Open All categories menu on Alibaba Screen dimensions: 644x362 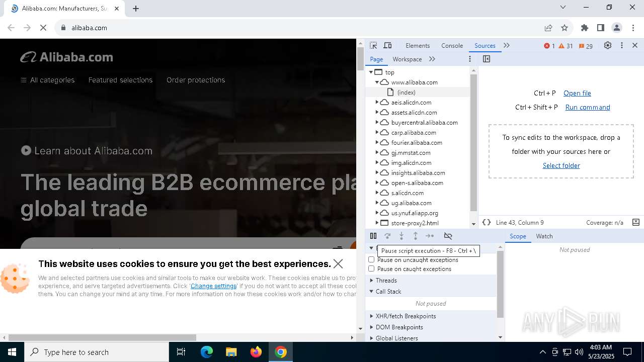click(47, 80)
